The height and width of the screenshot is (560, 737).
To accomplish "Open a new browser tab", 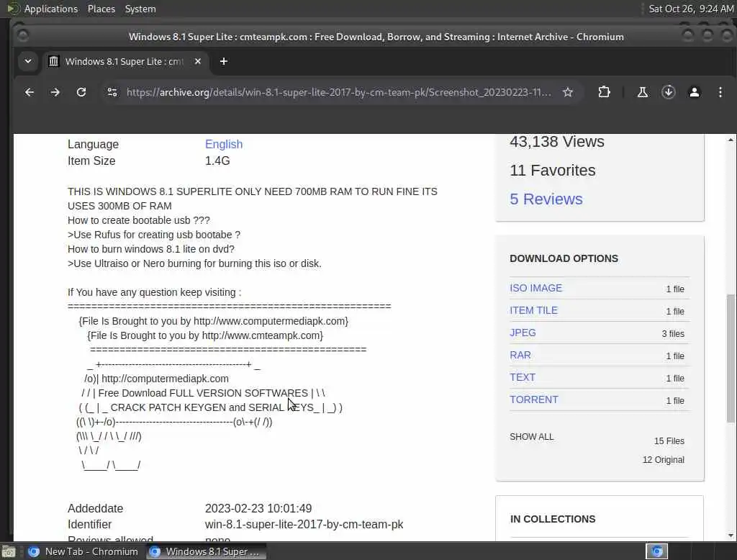I will 224,62.
